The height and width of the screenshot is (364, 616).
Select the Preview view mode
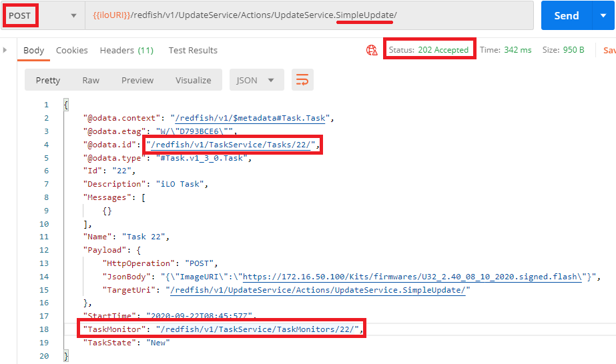(137, 80)
